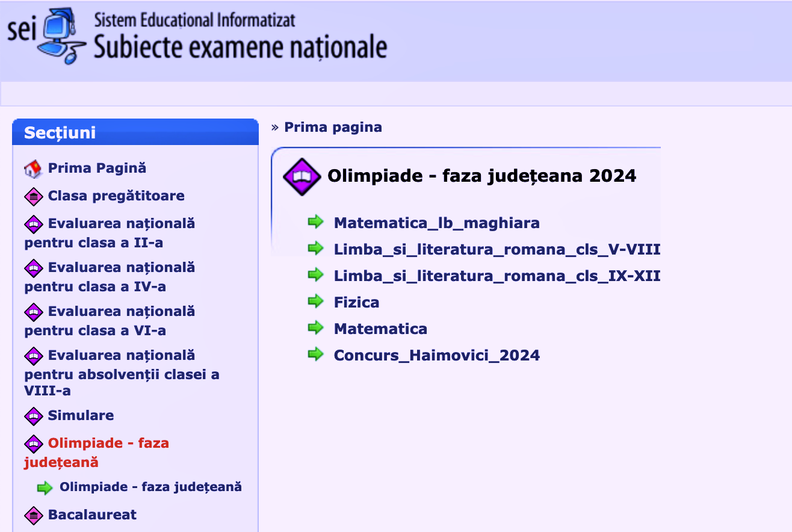This screenshot has height=532, width=792.
Task: Click the green arrow beside Fizica
Action: [316, 302]
